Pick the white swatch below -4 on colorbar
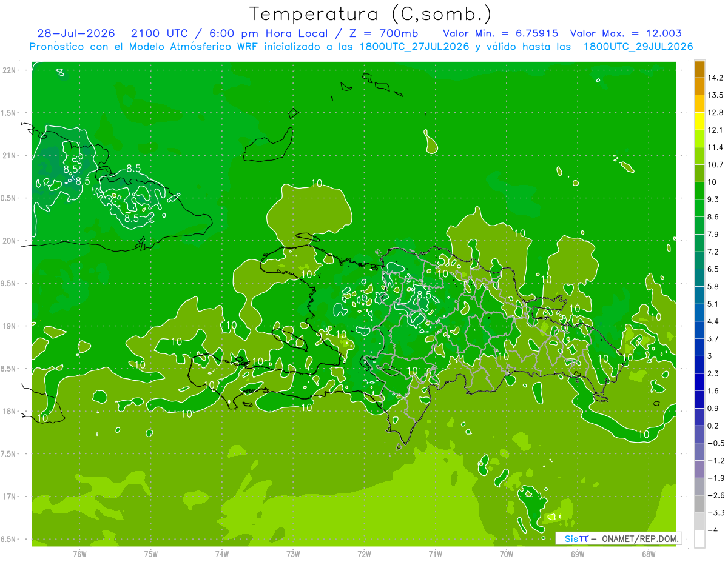The width and height of the screenshot is (728, 562). point(699,539)
